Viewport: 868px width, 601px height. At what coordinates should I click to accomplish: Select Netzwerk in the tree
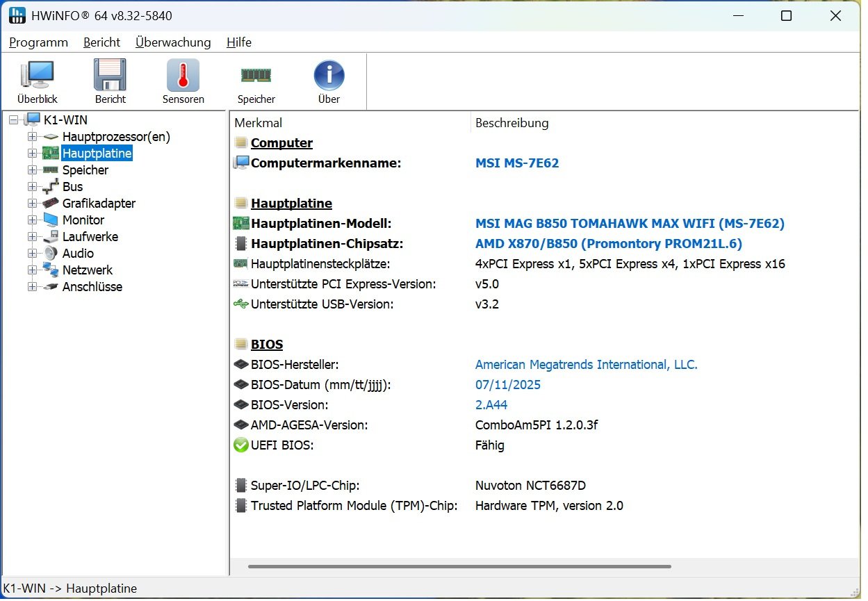pos(88,270)
